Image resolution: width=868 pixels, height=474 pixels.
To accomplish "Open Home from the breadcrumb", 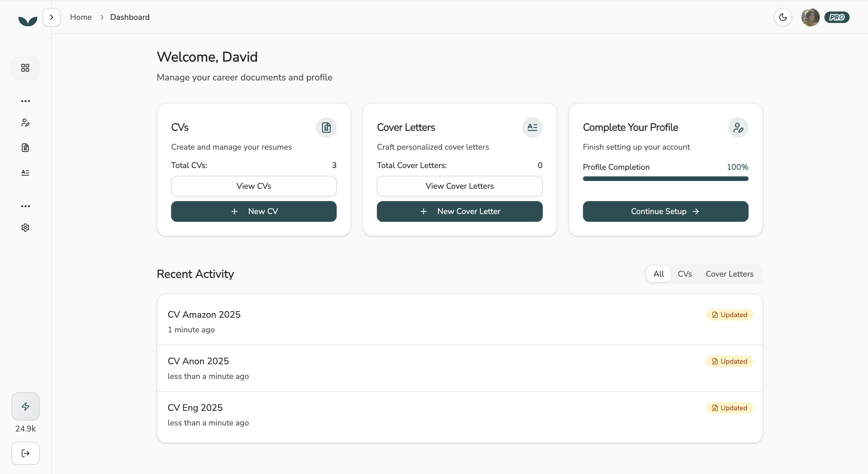I will tap(81, 17).
